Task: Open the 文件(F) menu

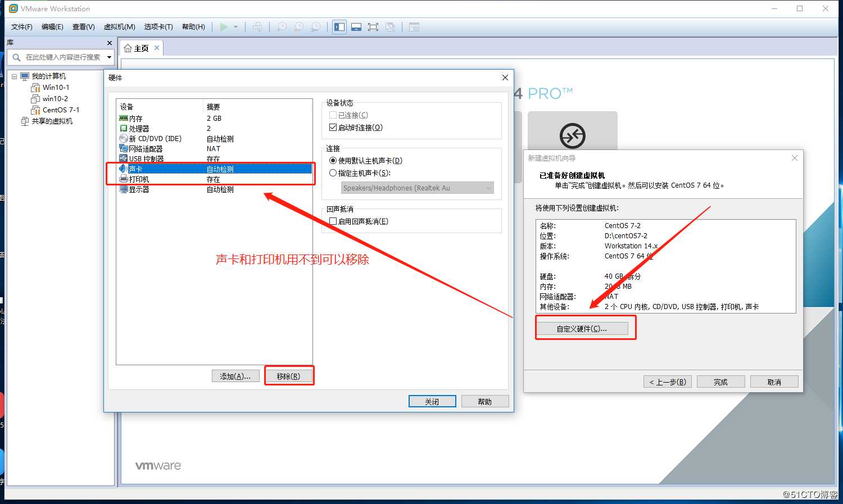Action: pos(22,27)
